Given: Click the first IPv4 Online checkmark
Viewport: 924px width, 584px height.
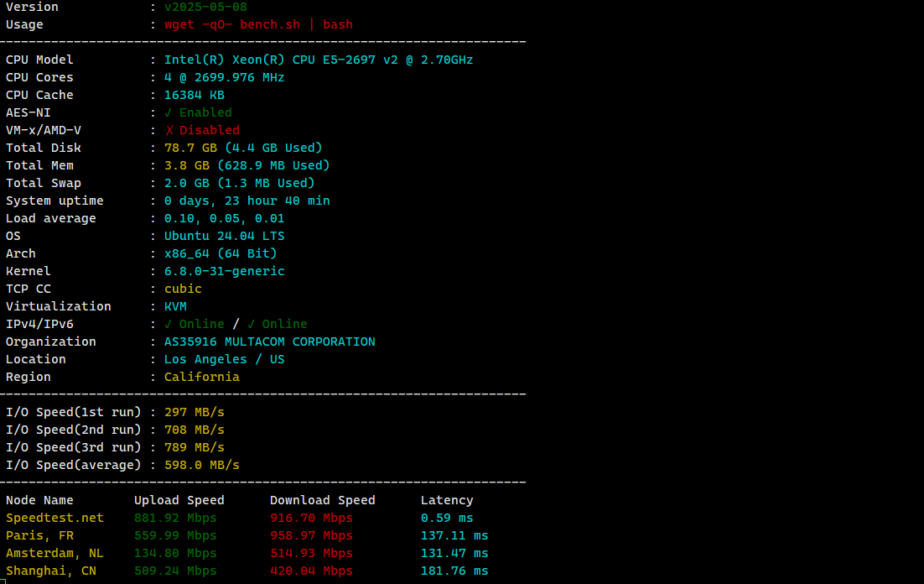Looking at the screenshot, I should click(x=169, y=324).
